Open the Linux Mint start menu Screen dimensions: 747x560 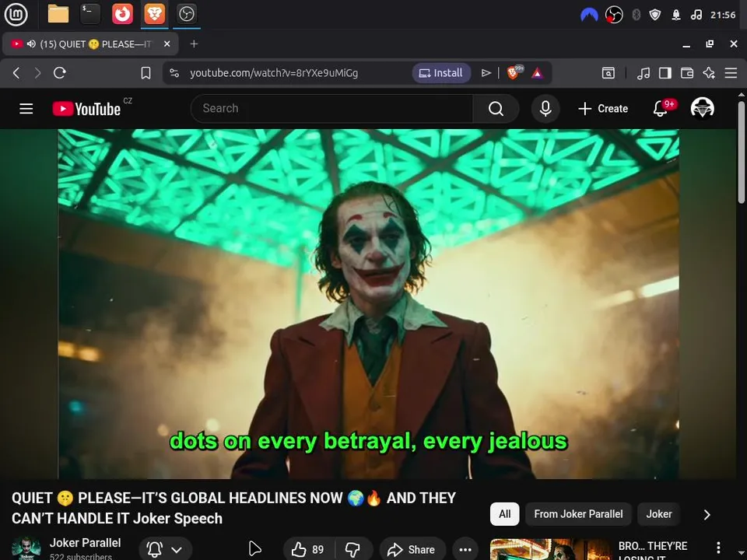[x=16, y=14]
